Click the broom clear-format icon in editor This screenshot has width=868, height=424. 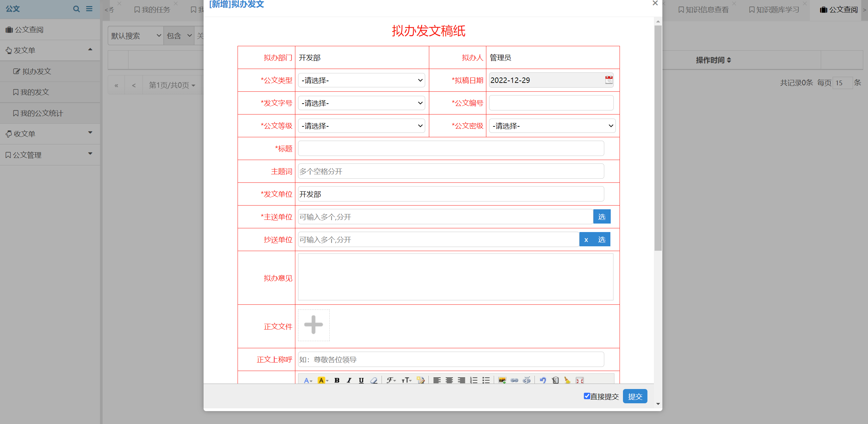coord(567,380)
